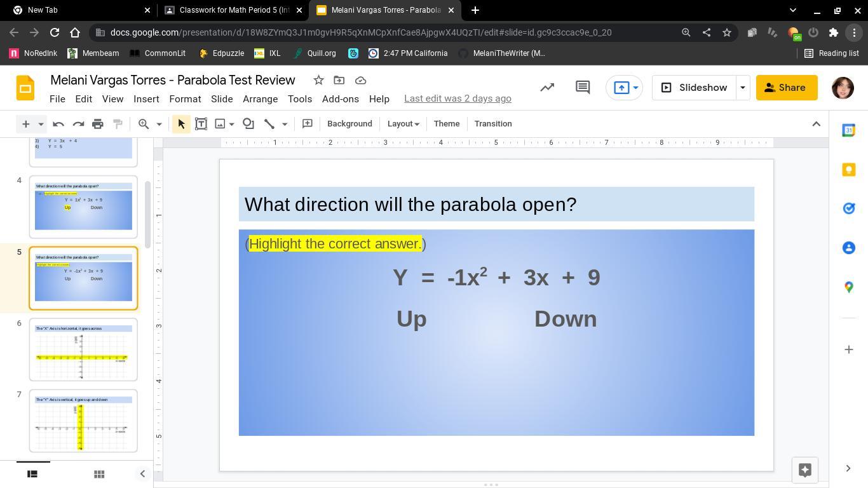868x488 pixels.
Task: Open the Explore button at bottom right
Action: 804,470
